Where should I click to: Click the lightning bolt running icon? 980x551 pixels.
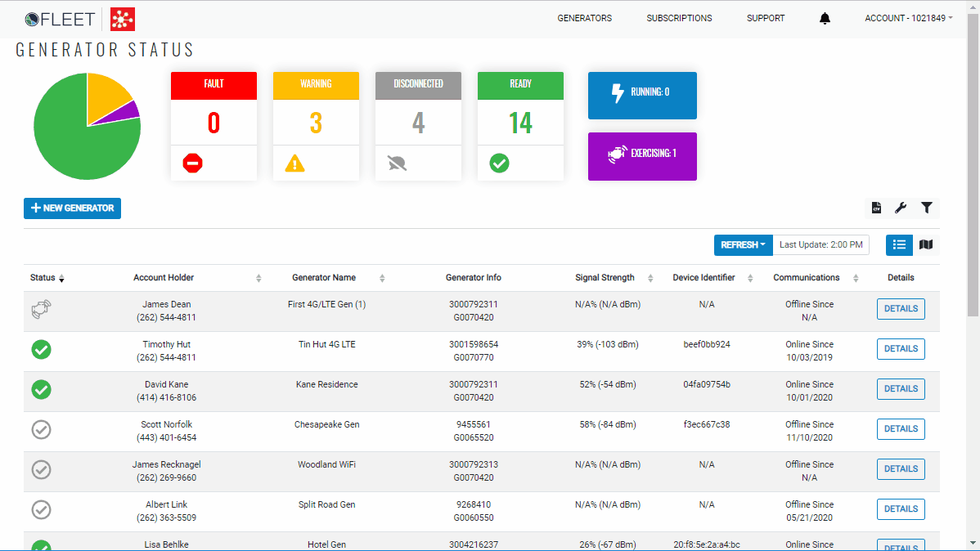pos(618,93)
